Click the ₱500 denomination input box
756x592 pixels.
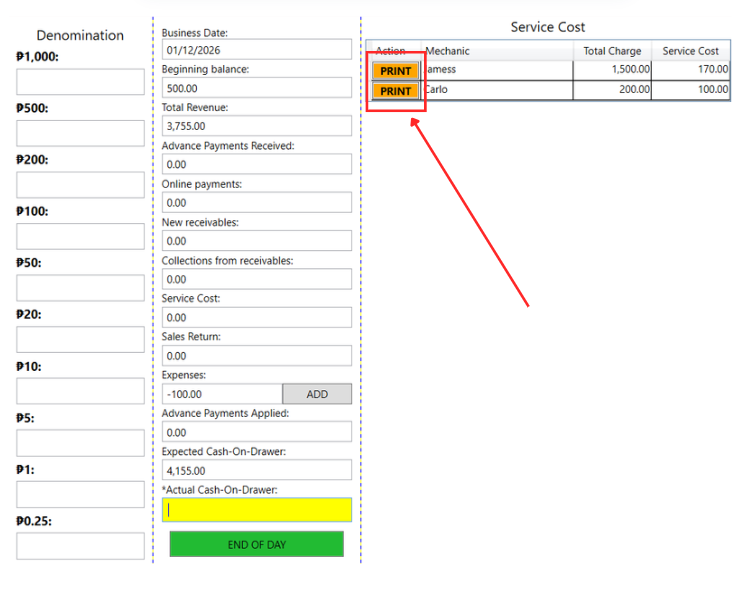pyautogui.click(x=80, y=133)
